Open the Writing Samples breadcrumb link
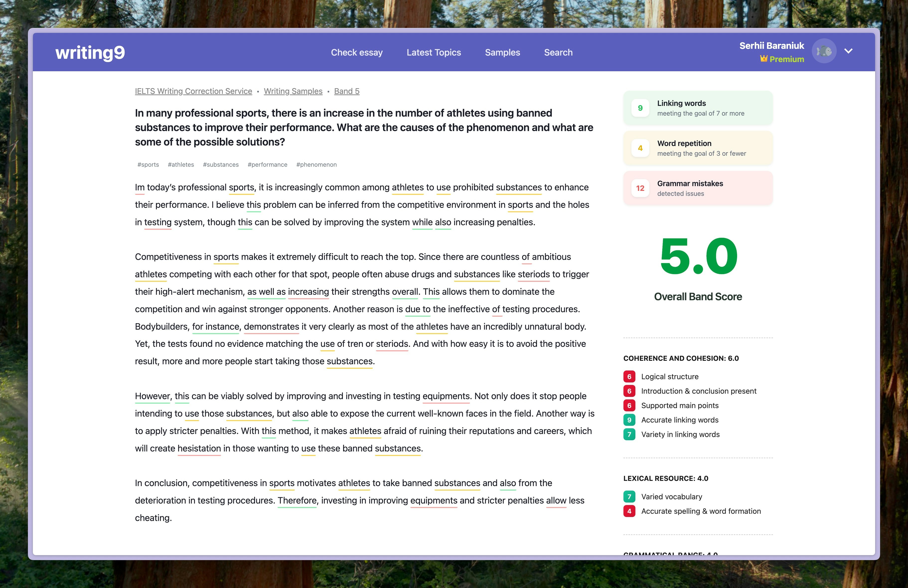 (293, 91)
